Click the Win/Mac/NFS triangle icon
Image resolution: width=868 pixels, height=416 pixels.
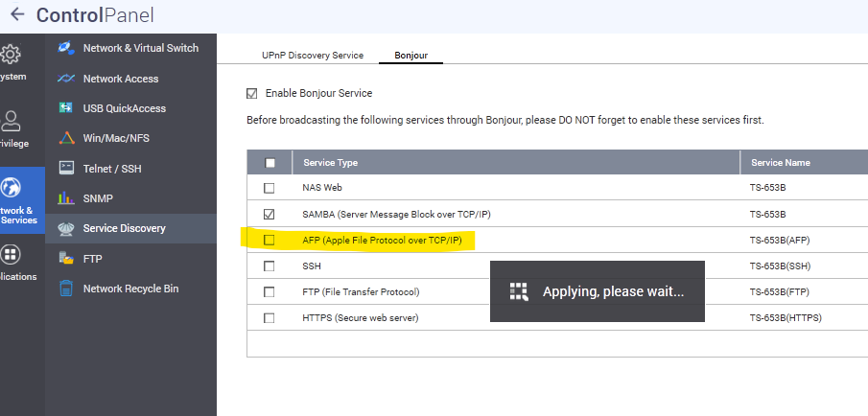[66, 138]
